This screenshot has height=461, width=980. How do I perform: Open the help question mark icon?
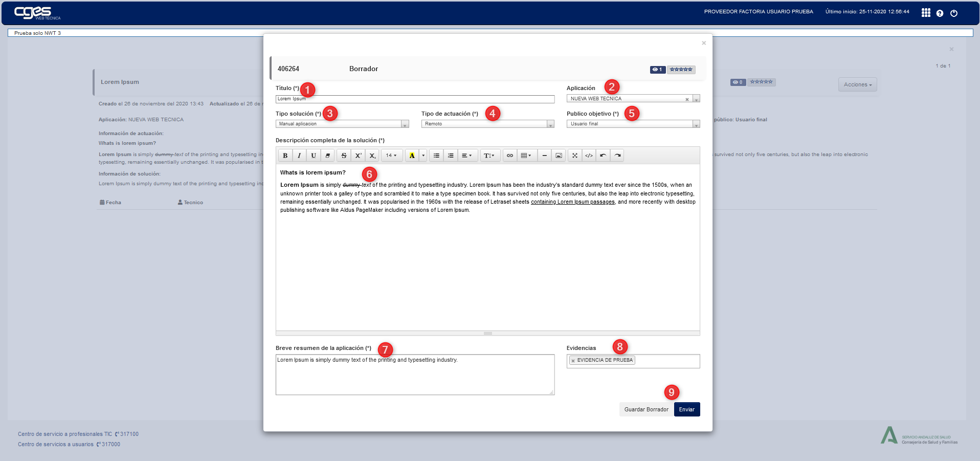tap(940, 13)
